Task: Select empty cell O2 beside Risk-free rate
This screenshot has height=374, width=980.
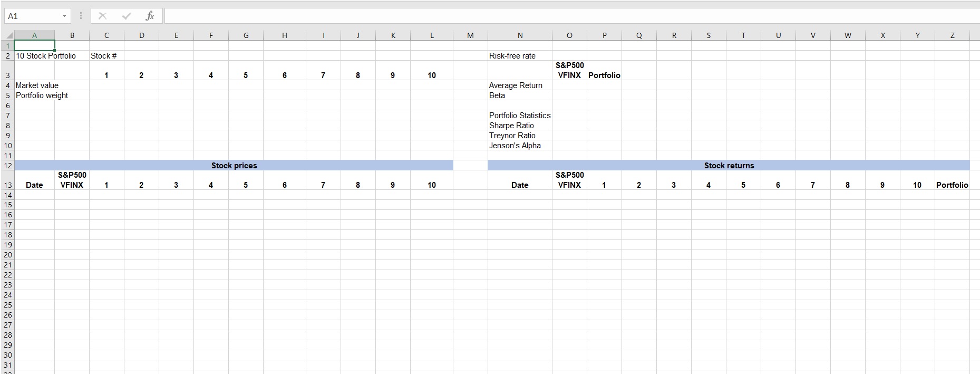Action: click(x=569, y=56)
